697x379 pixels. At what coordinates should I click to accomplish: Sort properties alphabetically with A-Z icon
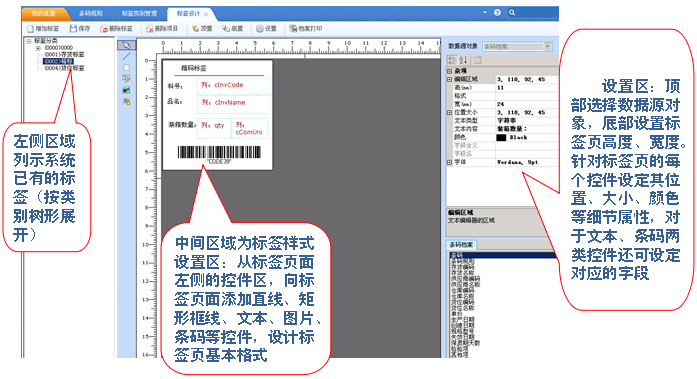tap(464, 60)
